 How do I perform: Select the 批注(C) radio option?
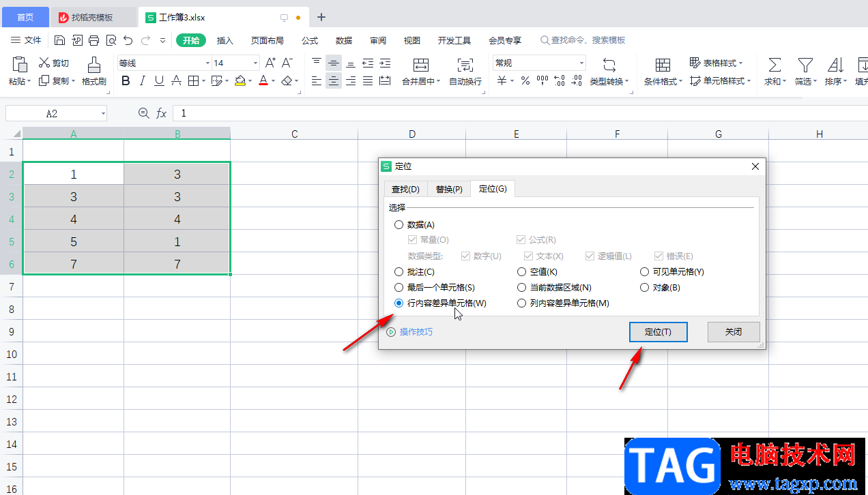coord(399,271)
